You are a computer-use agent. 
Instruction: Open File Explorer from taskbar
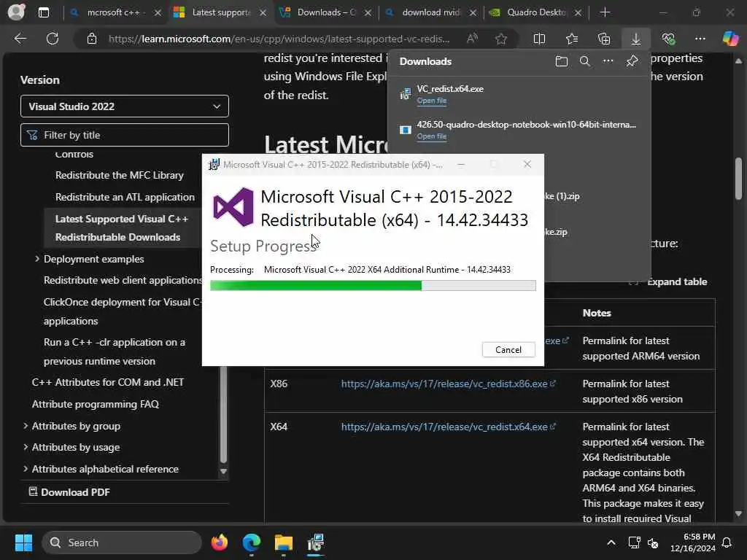pos(284,542)
